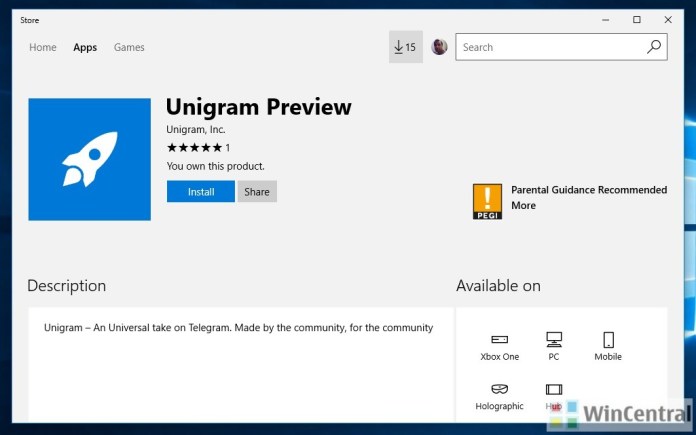This screenshot has width=696, height=435.
Task: Go to the Home tab
Action: [x=43, y=47]
